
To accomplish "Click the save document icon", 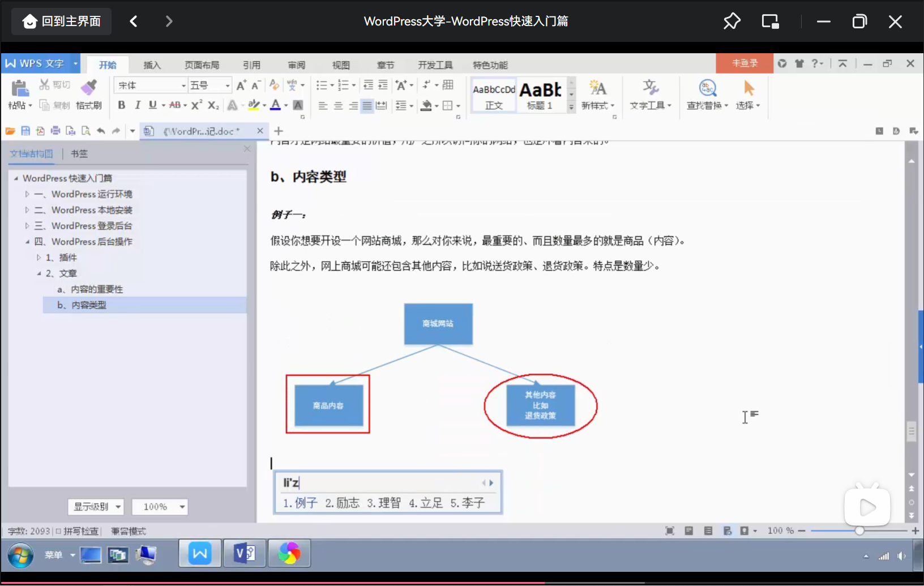I will 25,131.
